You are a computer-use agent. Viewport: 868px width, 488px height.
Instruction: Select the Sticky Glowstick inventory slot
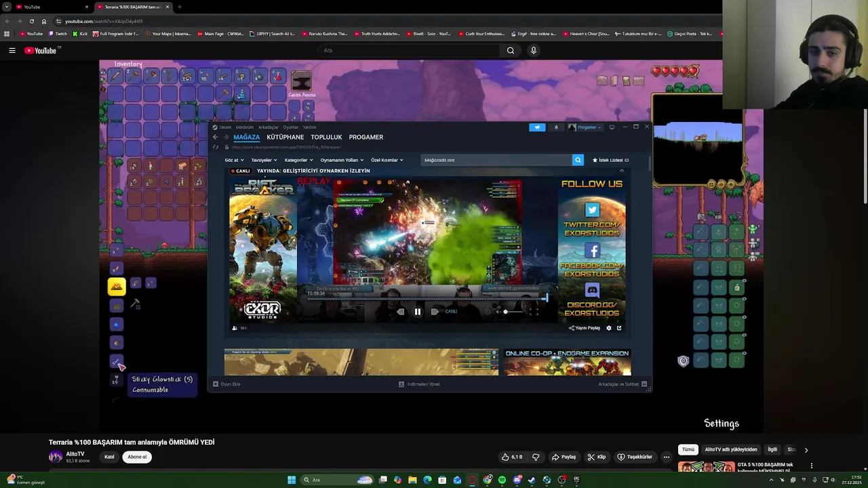pyautogui.click(x=117, y=362)
